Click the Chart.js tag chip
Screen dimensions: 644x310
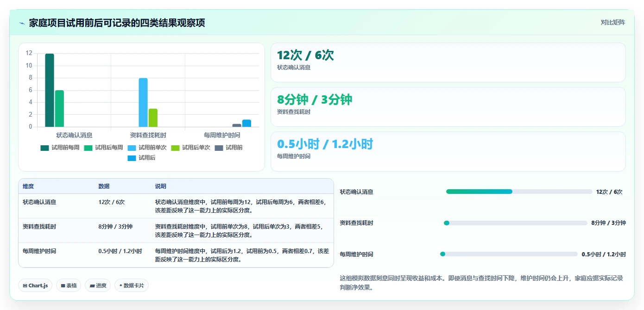click(36, 285)
